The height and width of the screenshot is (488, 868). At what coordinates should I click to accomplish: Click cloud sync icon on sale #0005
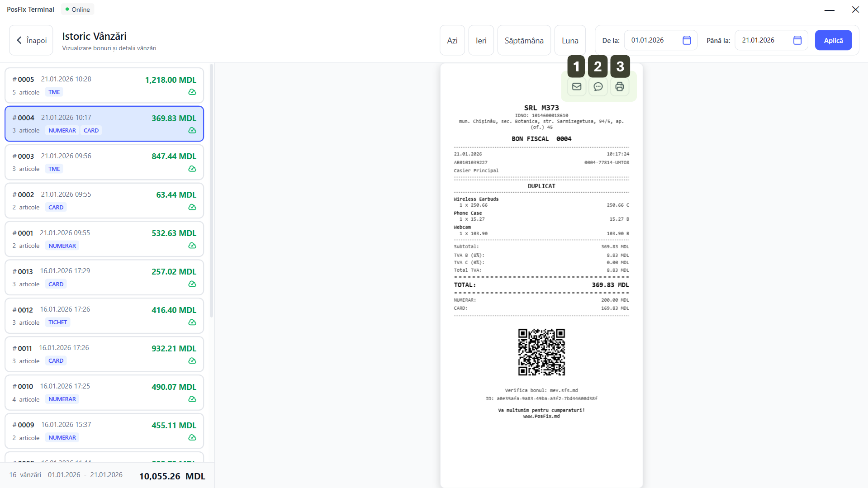click(192, 92)
